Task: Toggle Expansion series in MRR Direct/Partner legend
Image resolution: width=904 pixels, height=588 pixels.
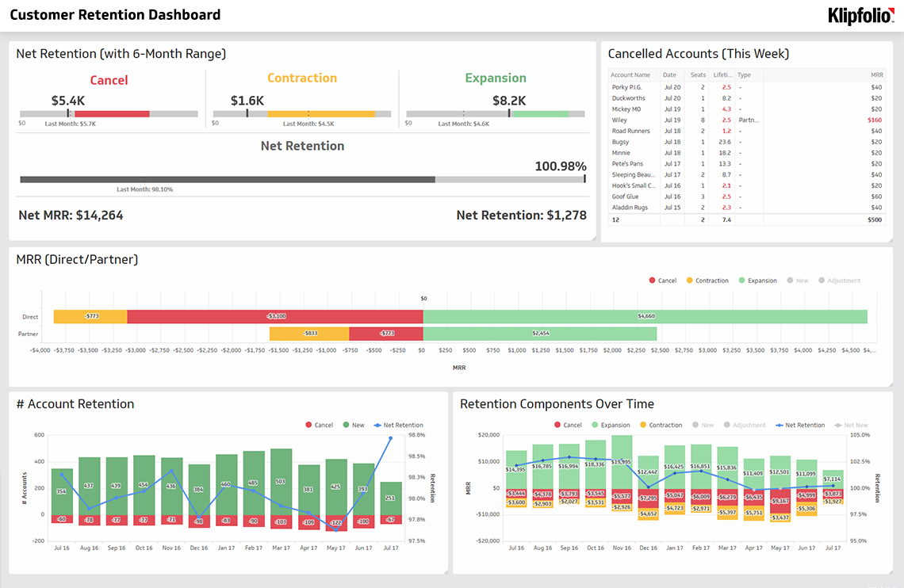Action: (x=757, y=281)
